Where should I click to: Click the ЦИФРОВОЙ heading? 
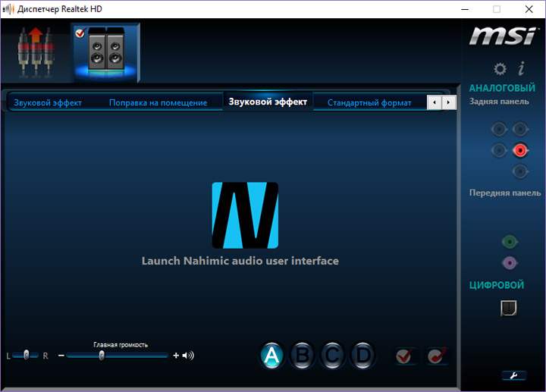coord(497,285)
